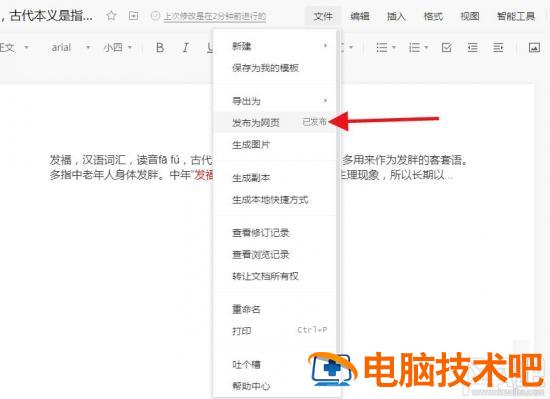Open the 插入 menu
Image resolution: width=550 pixels, height=399 pixels.
click(396, 16)
